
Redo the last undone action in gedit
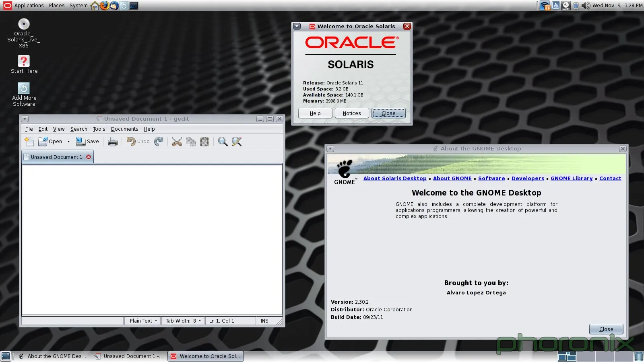(x=159, y=142)
